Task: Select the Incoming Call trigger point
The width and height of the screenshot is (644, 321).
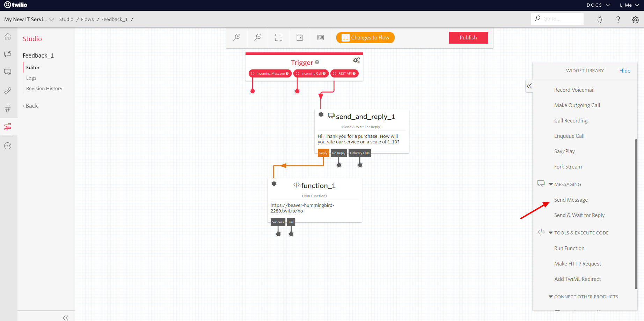Action: click(310, 73)
